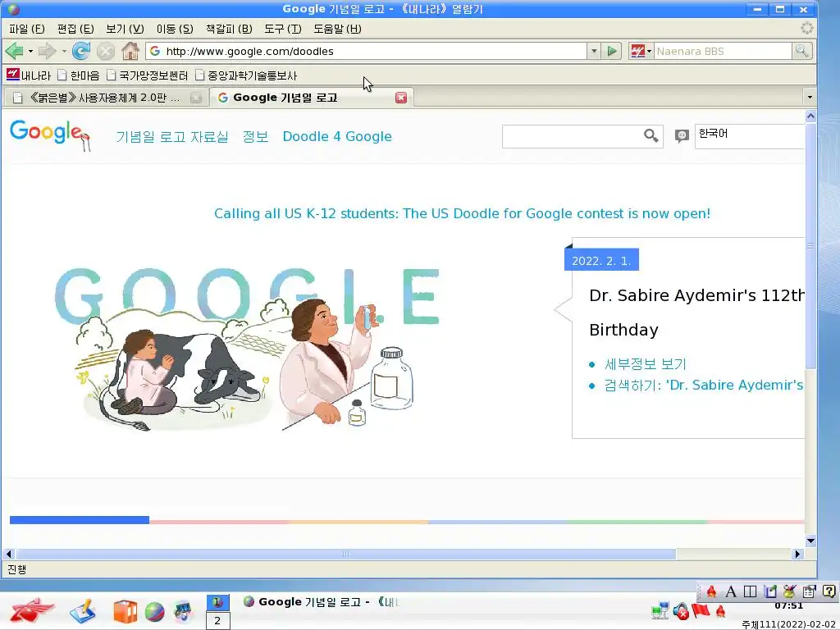Click the Dr. Sabire Aydemir's 112th Birthday title
Screen dimensions: 840x630
[696, 313]
